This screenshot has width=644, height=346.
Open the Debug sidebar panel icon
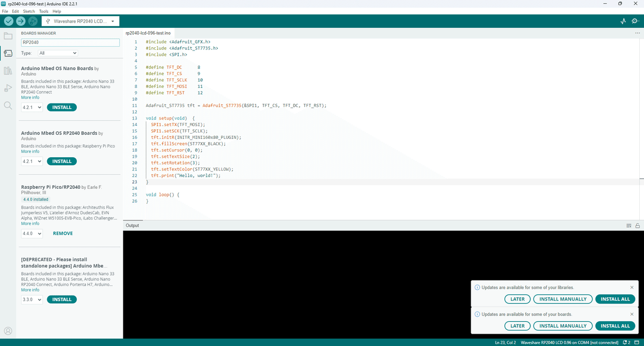[x=8, y=88]
